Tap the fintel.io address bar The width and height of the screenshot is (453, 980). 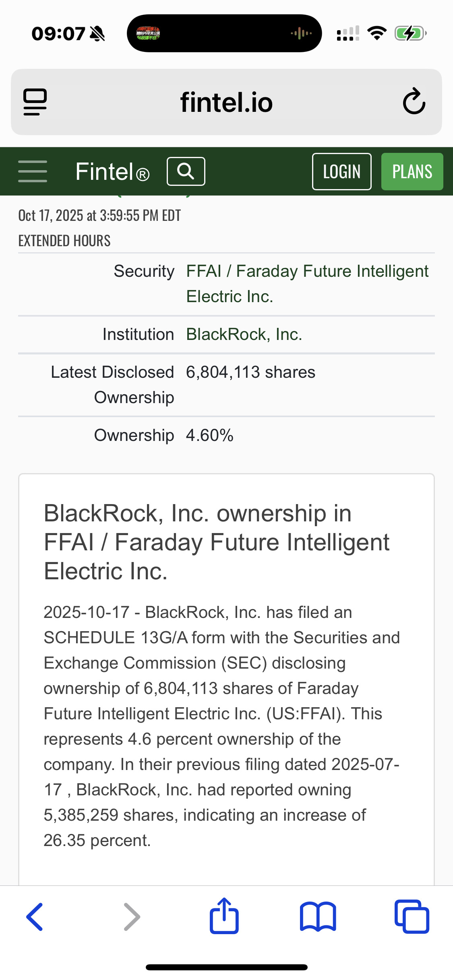click(x=226, y=102)
